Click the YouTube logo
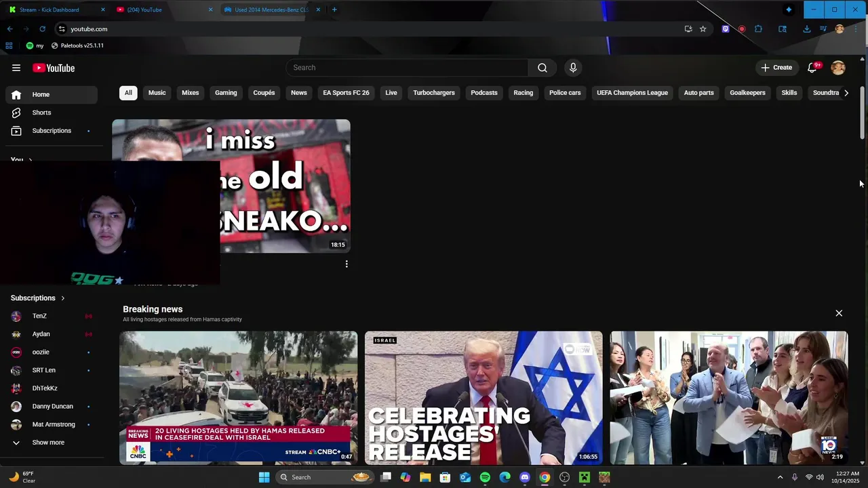Image resolution: width=868 pixels, height=488 pixels. (54, 68)
